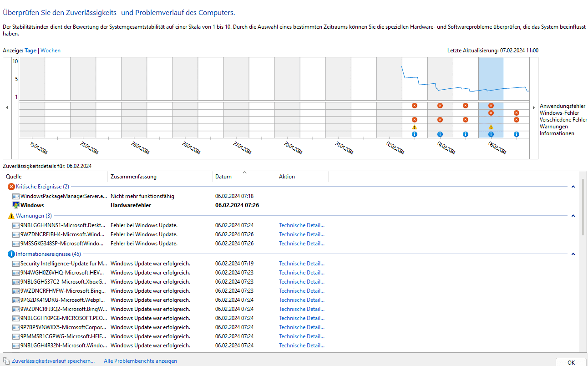The image size is (588, 366).
Task: Collapse the Warnungen group chevron
Action: tap(573, 216)
